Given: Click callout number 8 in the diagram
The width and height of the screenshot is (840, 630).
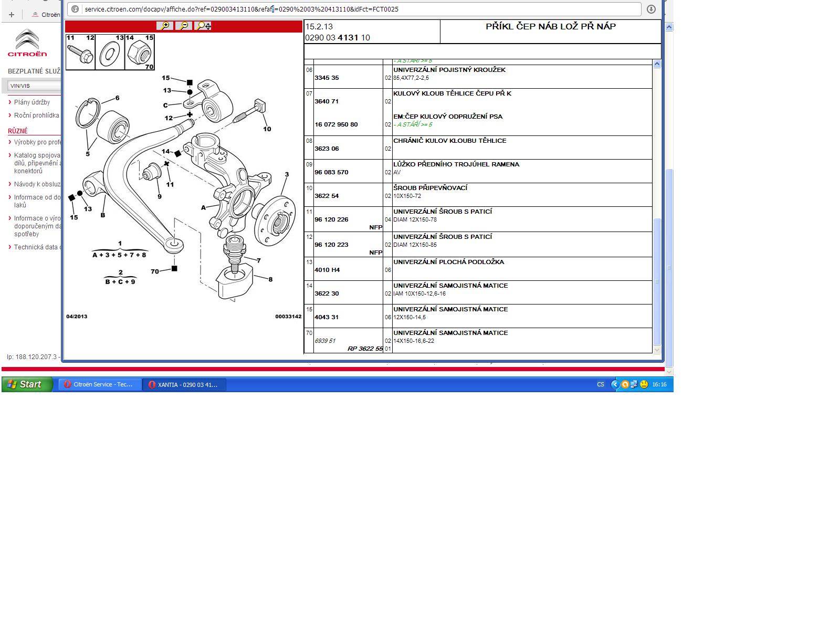Looking at the screenshot, I should [x=270, y=279].
